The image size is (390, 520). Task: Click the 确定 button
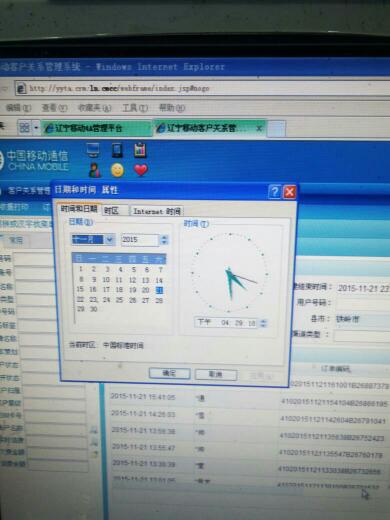[169, 373]
